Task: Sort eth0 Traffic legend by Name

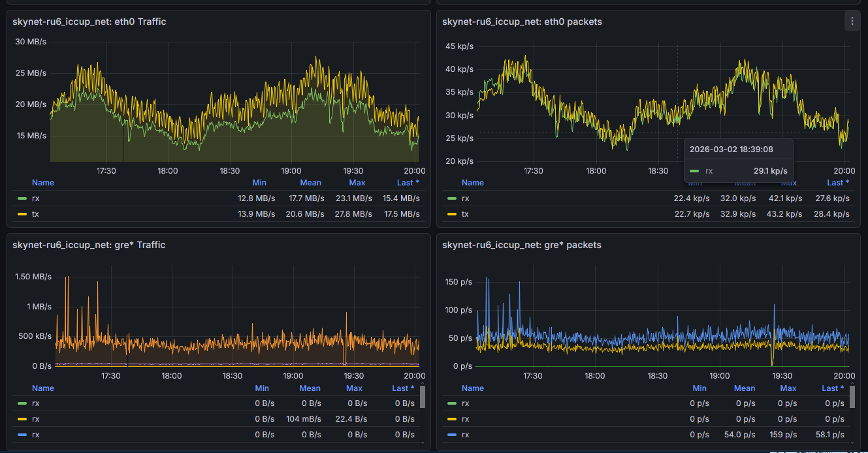Action: (x=43, y=183)
